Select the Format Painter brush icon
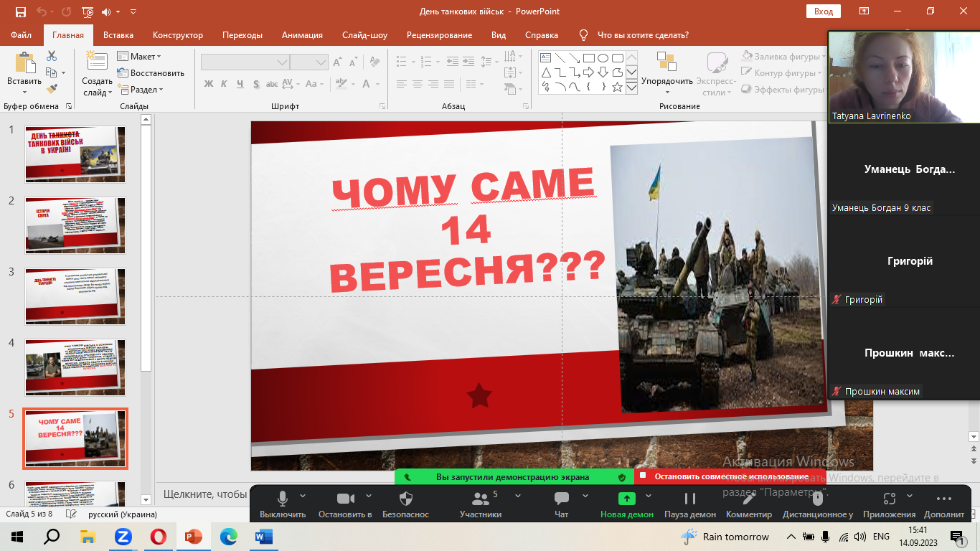 tap(52, 89)
